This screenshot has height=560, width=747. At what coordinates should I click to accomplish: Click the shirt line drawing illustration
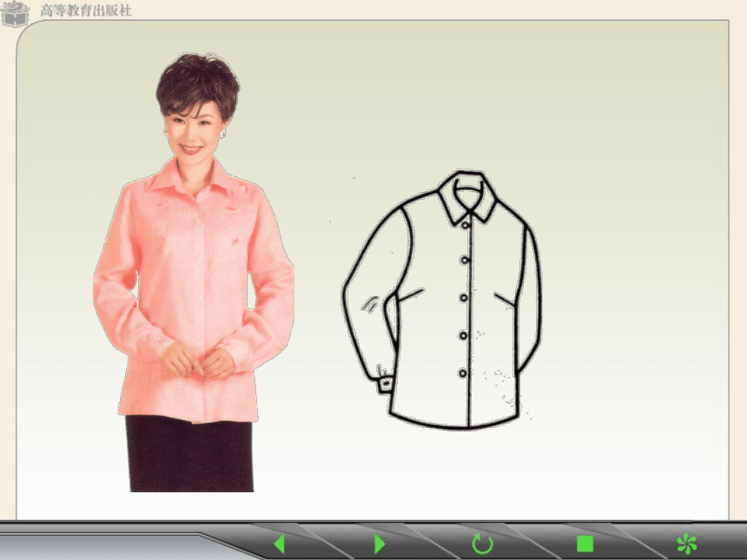click(x=441, y=300)
